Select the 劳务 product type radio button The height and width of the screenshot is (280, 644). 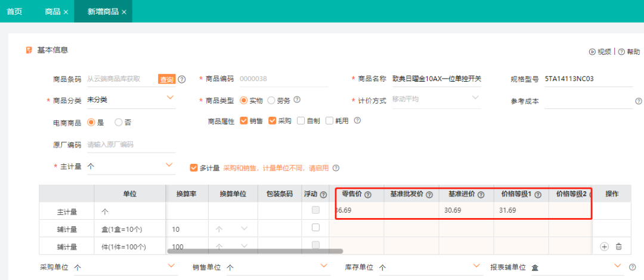271,100
